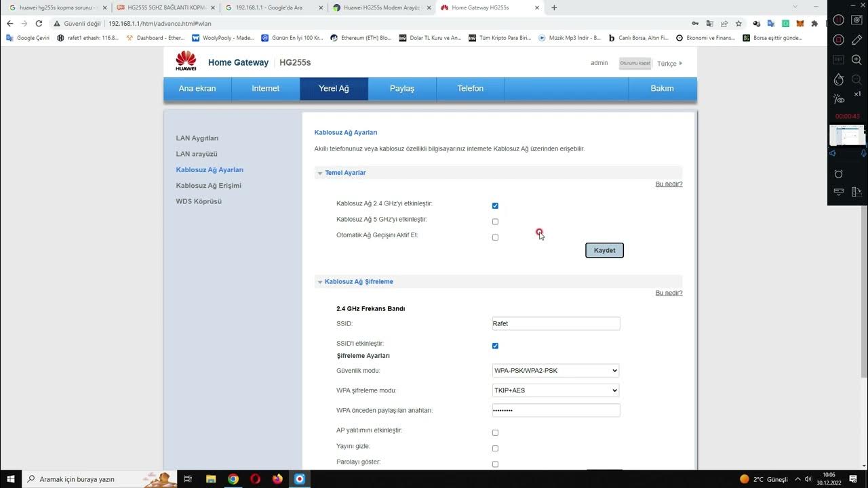The width and height of the screenshot is (868, 488).
Task: Open LAN arayüzü in the sidebar
Action: point(197,154)
